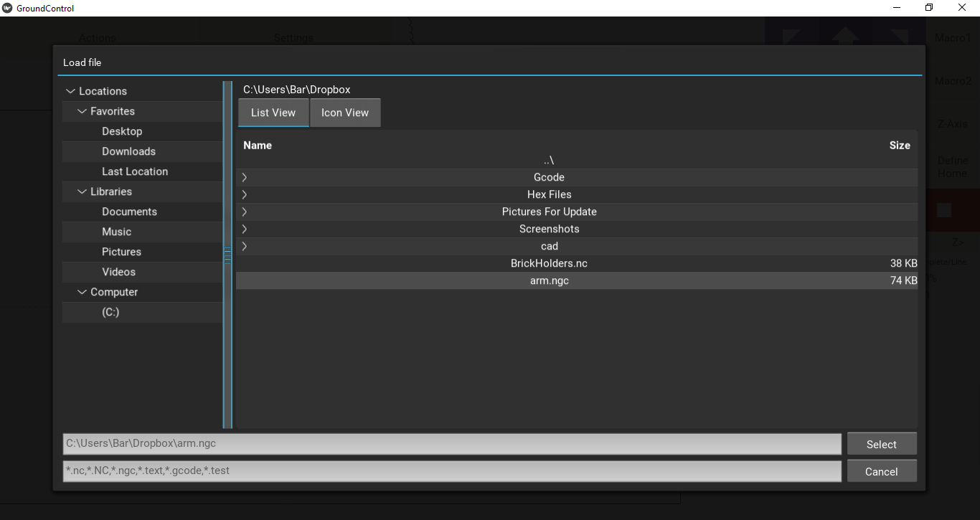
Task: Open the Downloads location
Action: tap(128, 151)
